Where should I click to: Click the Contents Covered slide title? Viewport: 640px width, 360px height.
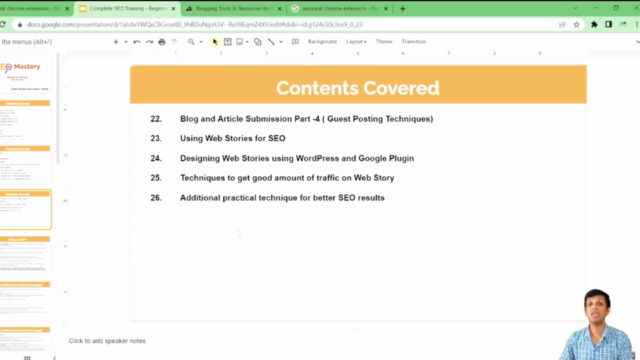click(358, 88)
